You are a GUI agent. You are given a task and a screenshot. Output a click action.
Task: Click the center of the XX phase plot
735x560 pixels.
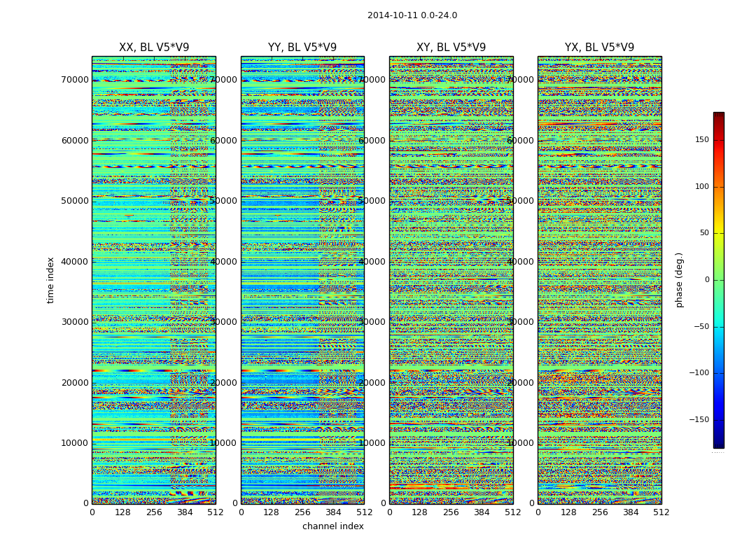tap(154, 280)
